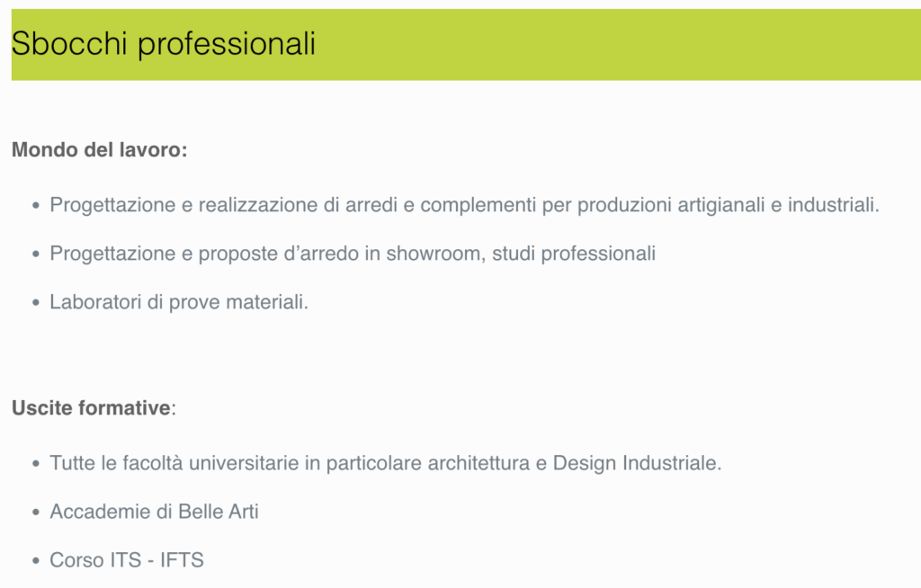The height and width of the screenshot is (588, 921).
Task: Click the word "showroom" in the second bullet
Action: (425, 254)
